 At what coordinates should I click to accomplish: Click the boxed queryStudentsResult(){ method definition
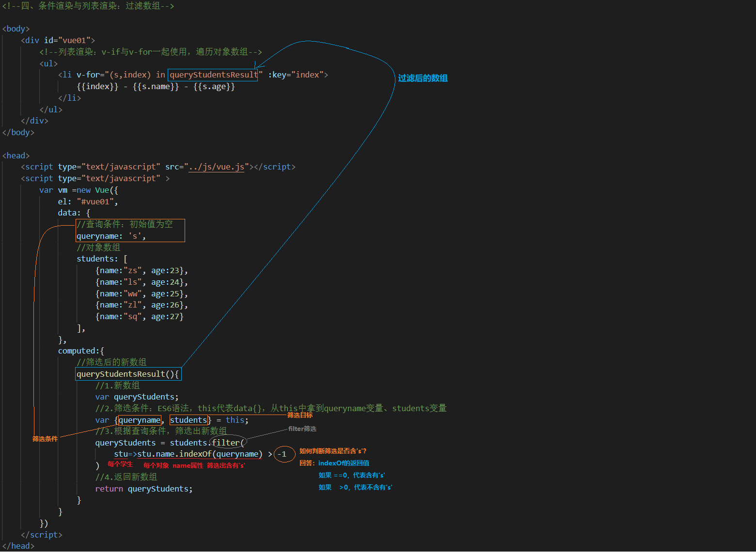(x=128, y=374)
